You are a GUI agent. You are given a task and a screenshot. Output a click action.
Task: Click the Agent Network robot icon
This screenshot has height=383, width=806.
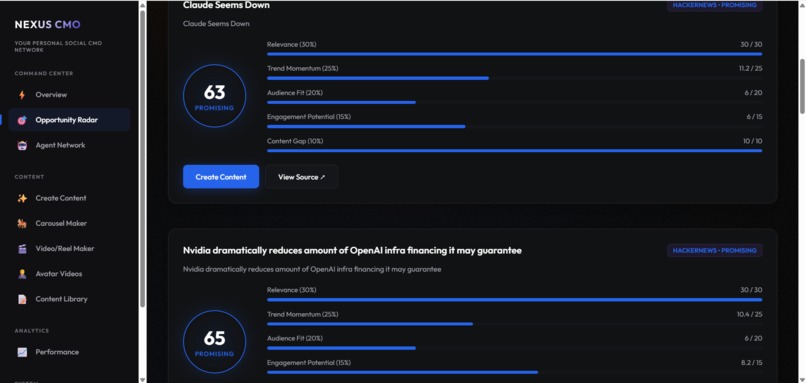22,145
